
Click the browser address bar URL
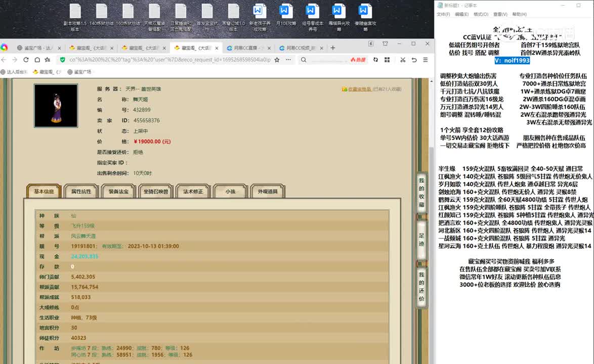(x=169, y=60)
